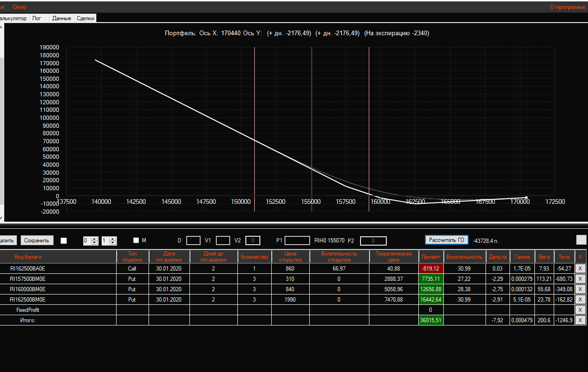Clear the FixedProfit row with X

(580, 310)
